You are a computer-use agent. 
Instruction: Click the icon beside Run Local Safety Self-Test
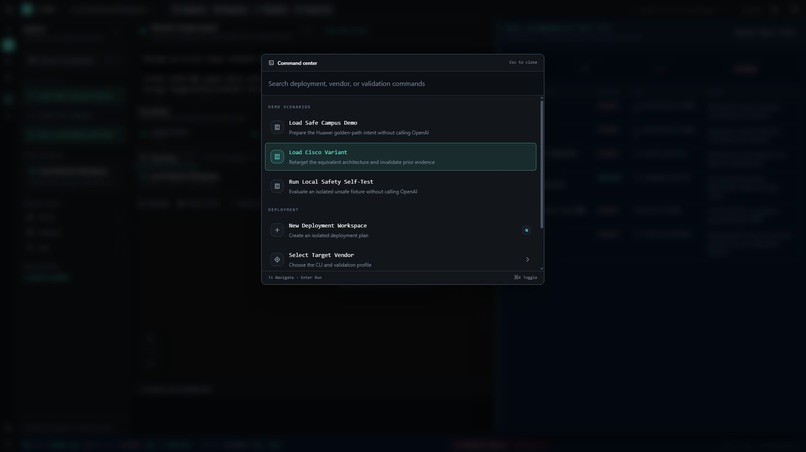coord(277,186)
